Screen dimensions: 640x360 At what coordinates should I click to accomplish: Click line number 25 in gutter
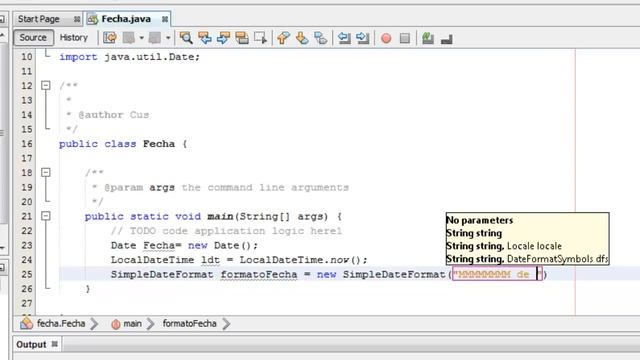pos(27,274)
